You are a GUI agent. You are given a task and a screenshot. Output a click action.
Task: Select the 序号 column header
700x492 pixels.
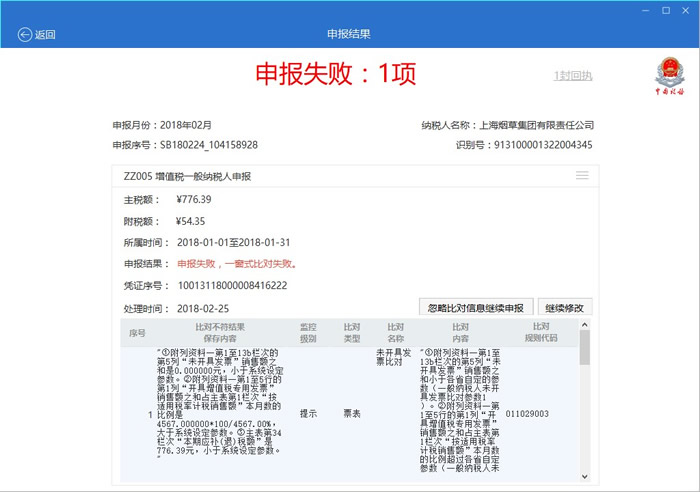point(137,333)
